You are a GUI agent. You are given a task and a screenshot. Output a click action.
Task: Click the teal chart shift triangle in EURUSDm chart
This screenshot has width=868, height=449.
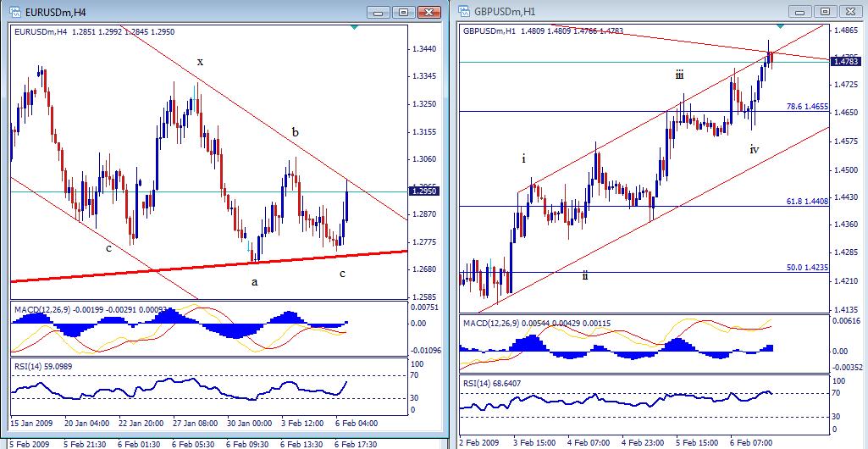354,26
